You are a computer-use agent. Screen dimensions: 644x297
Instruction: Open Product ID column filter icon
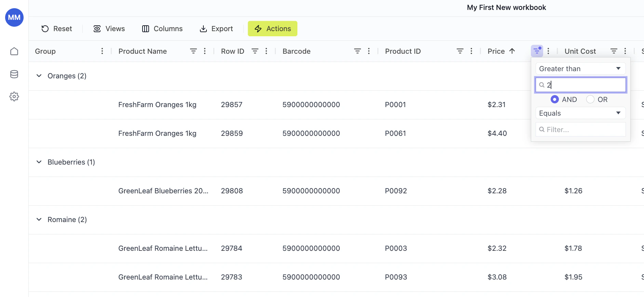460,51
